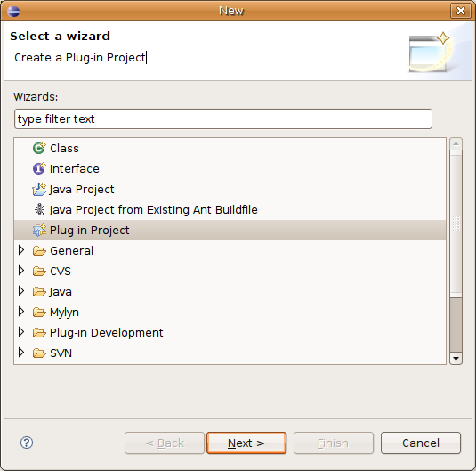This screenshot has width=476, height=471.
Task: Open help via the question mark icon
Action: point(27,443)
